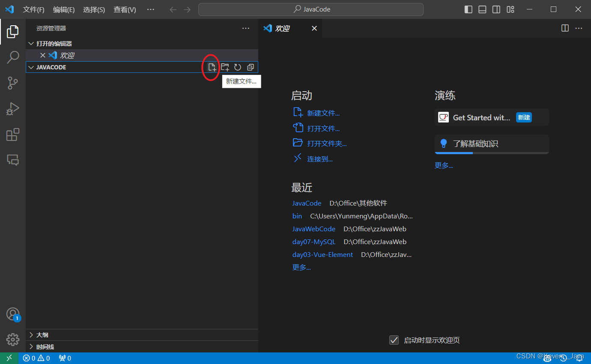Viewport: 591px width, 364px height.
Task: Toggle secondary side bar layout icon
Action: pyautogui.click(x=496, y=9)
